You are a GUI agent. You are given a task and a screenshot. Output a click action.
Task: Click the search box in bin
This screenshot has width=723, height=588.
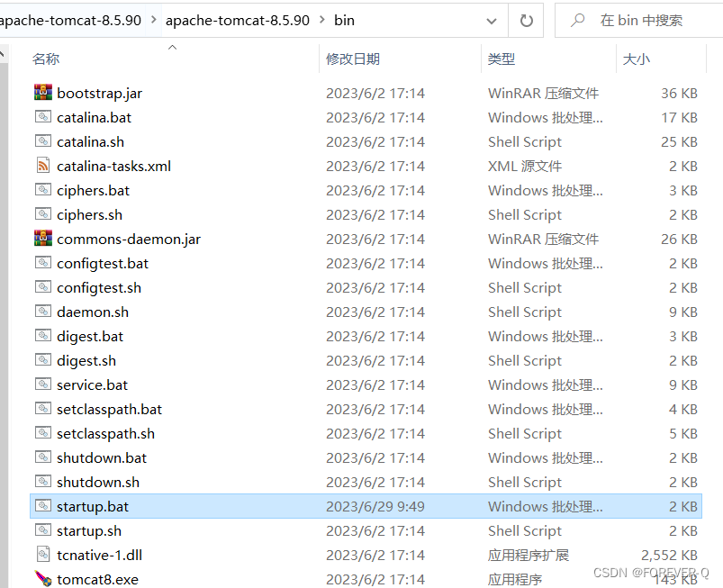(x=641, y=21)
